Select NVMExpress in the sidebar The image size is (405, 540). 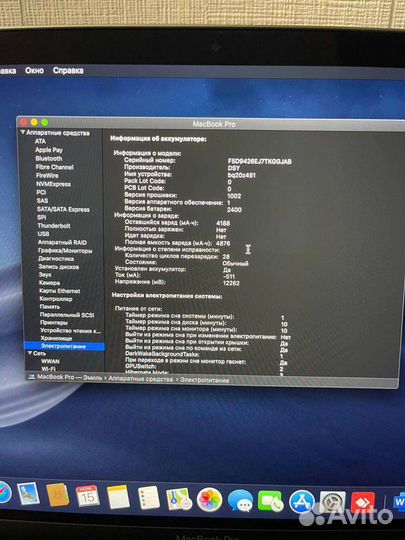pos(53,184)
